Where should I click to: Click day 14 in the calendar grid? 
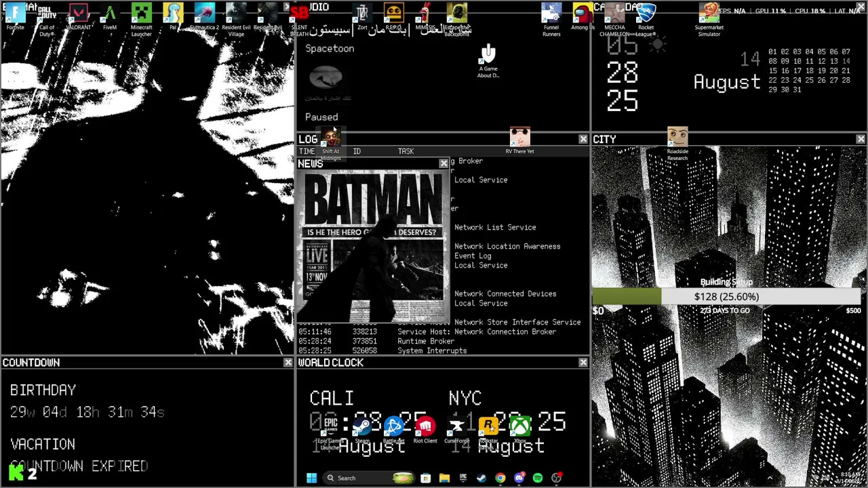pos(846,61)
